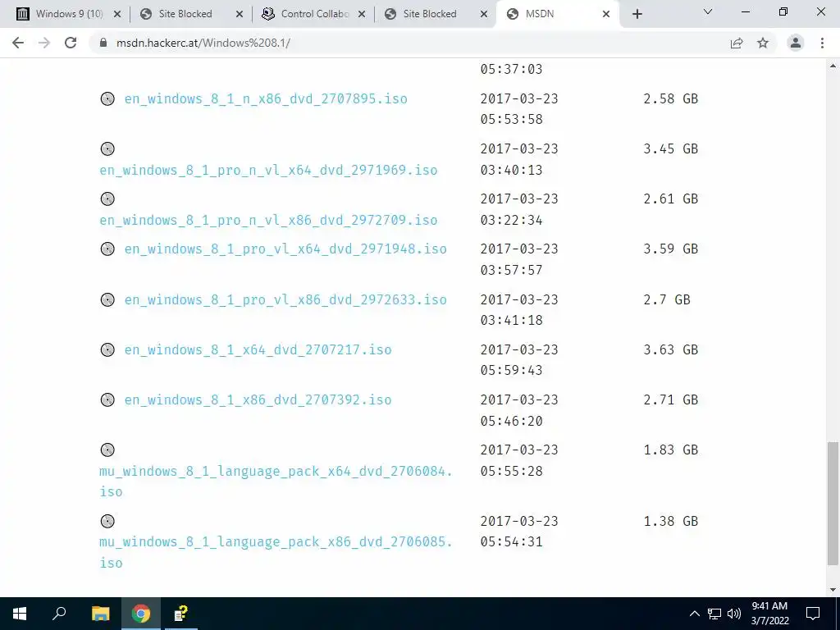The width and height of the screenshot is (840, 630).
Task: Download the x86 language pack iso
Action: (x=276, y=552)
